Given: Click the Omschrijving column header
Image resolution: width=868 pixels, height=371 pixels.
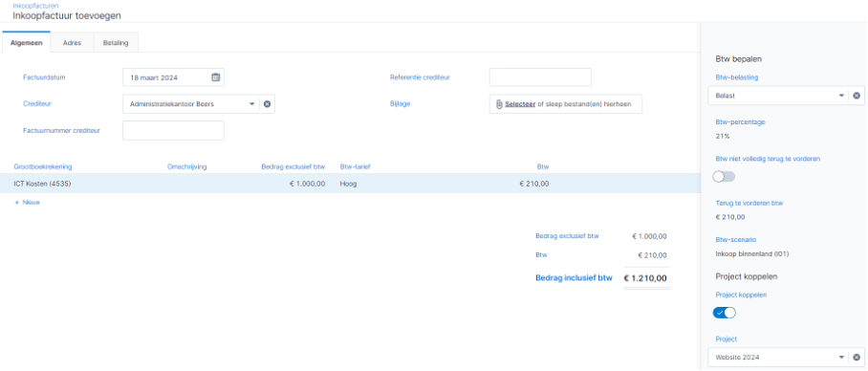Looking at the screenshot, I should click(x=187, y=166).
